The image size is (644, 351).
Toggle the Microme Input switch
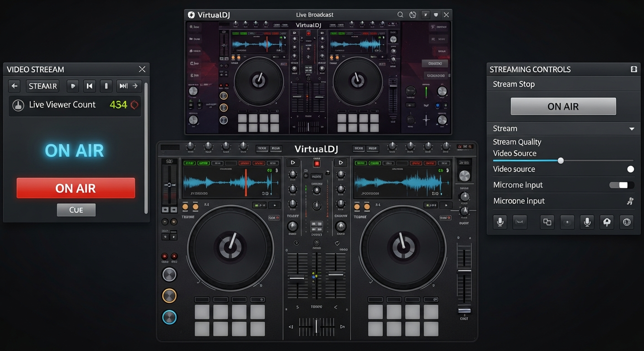tap(621, 185)
